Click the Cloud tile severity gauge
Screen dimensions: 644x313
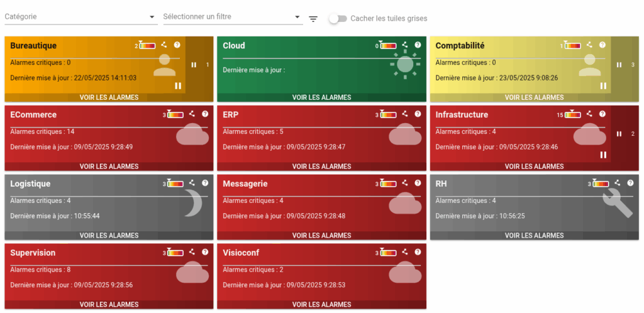(387, 45)
